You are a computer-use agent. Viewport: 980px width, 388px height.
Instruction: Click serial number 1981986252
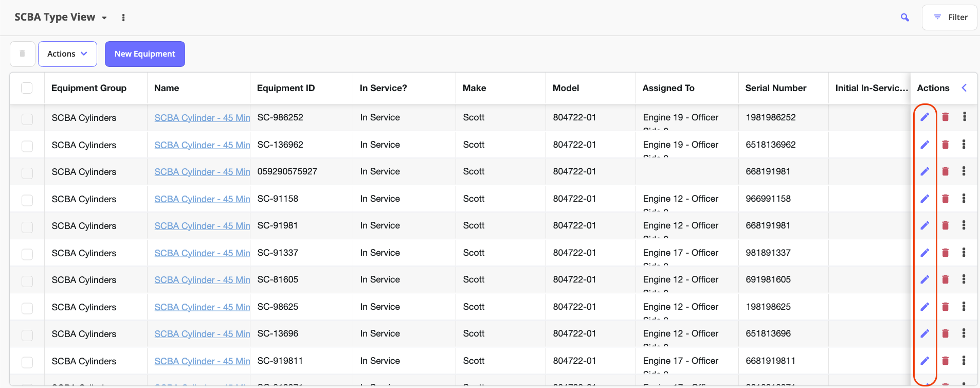click(x=771, y=117)
